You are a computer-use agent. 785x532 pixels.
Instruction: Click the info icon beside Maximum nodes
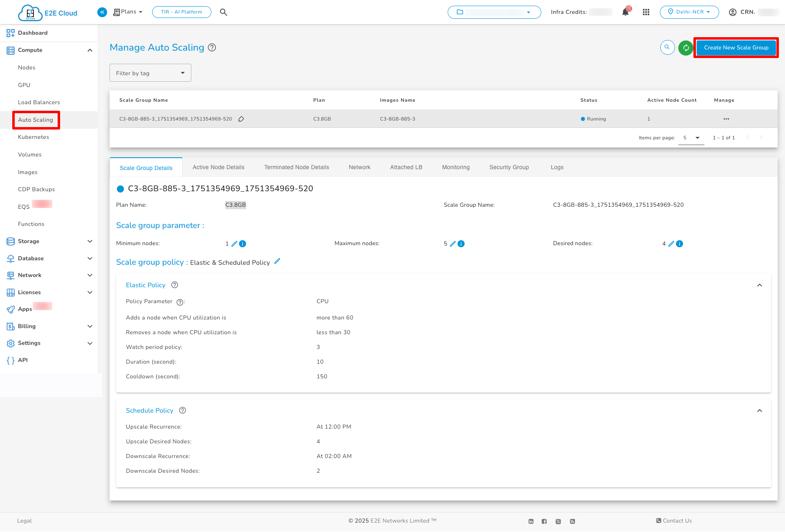point(461,244)
